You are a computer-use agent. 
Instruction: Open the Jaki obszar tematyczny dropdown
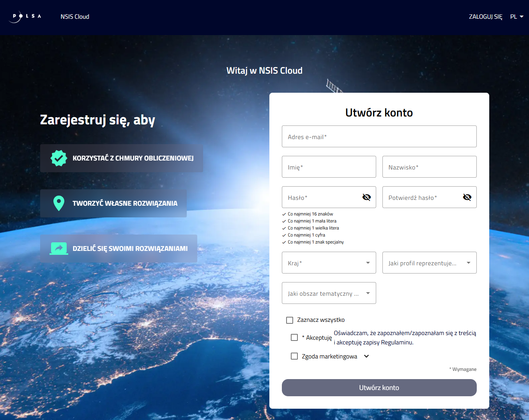[329, 293]
